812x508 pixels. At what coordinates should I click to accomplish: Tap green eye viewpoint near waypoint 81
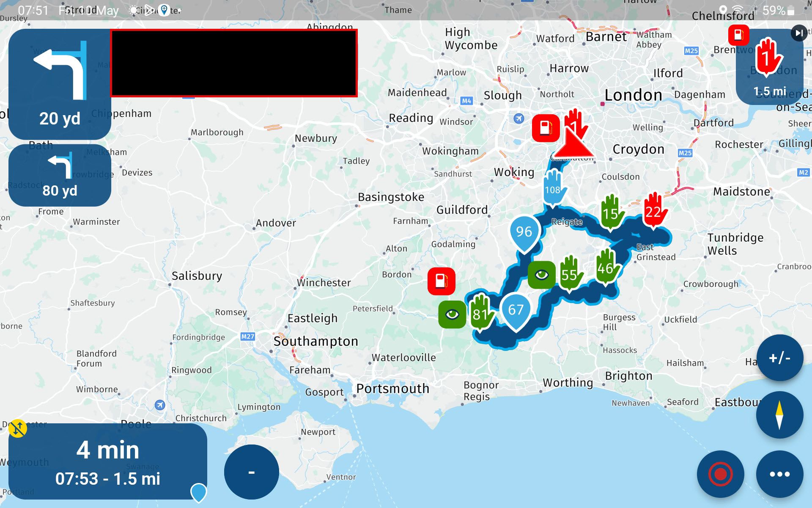click(x=452, y=314)
